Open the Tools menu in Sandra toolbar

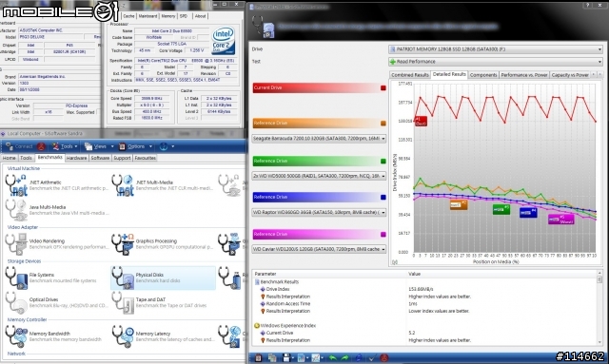(65, 146)
